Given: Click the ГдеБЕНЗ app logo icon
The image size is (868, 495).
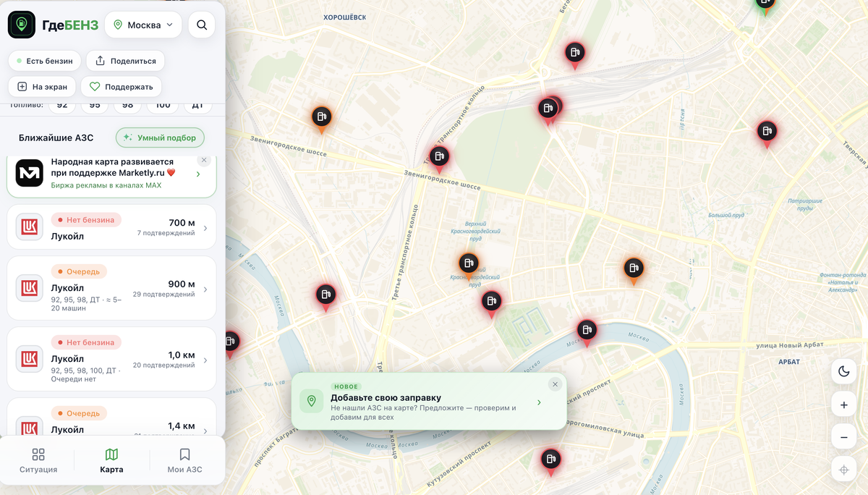Looking at the screenshot, I should [x=22, y=25].
